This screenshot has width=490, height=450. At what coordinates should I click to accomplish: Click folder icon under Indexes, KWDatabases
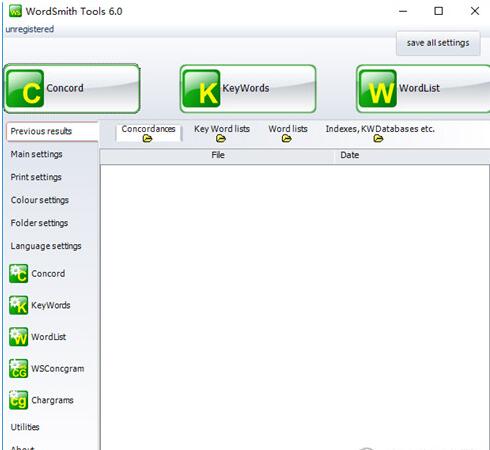378,139
